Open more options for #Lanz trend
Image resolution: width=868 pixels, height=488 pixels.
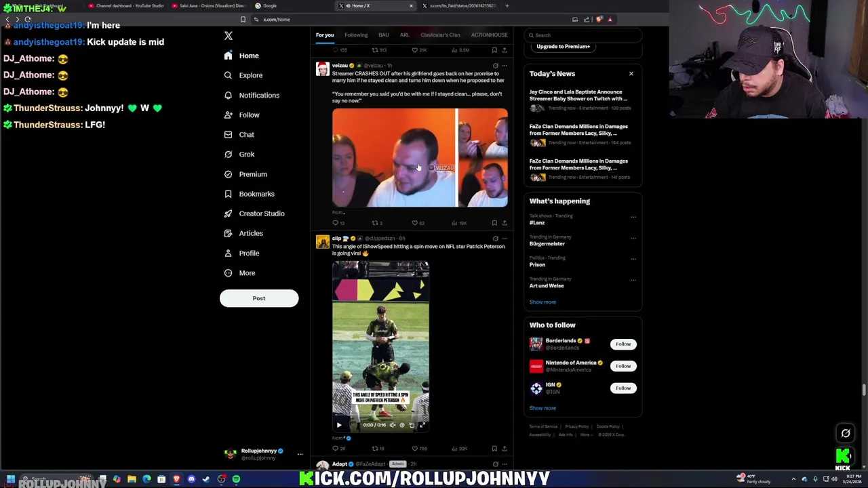click(633, 217)
